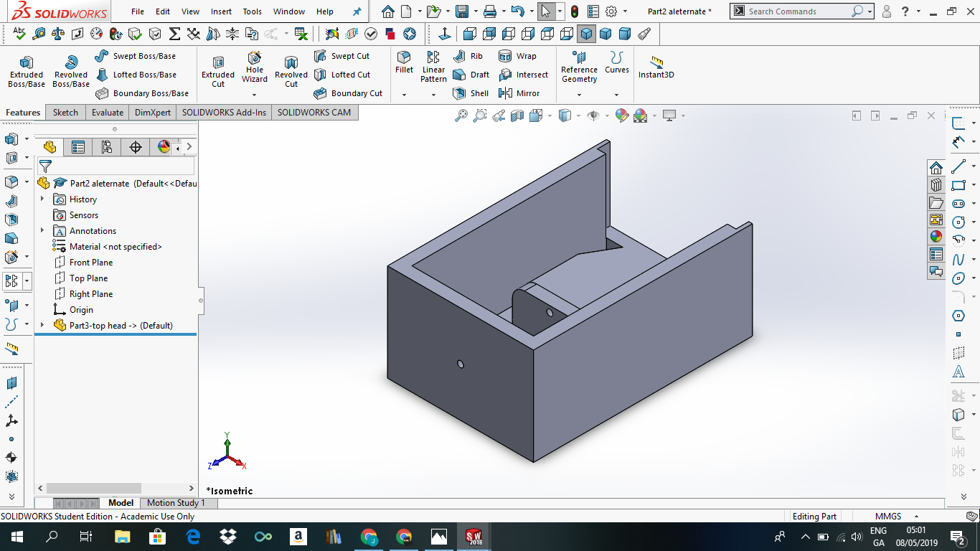
Task: Toggle the Instant3D mode
Action: click(656, 67)
